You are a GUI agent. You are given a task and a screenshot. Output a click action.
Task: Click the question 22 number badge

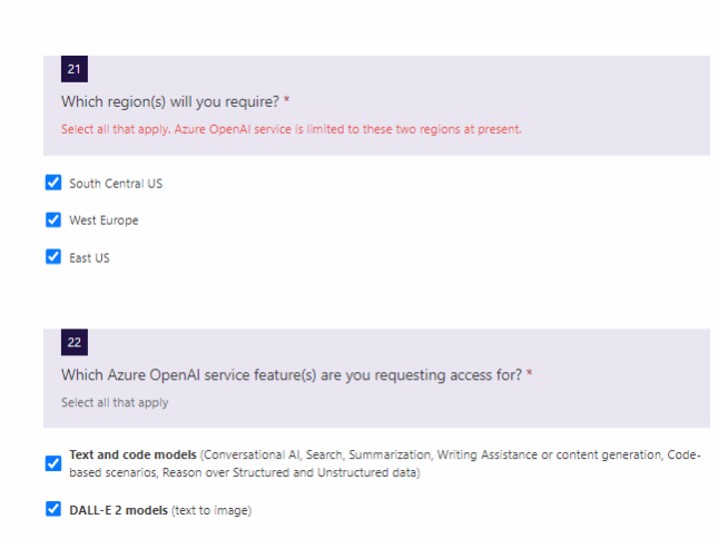click(x=74, y=342)
